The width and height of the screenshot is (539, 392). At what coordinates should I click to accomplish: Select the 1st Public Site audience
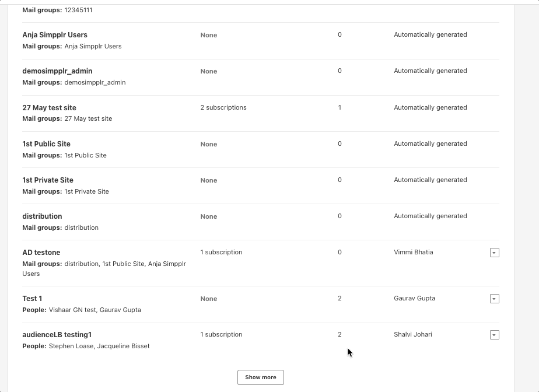(46, 143)
